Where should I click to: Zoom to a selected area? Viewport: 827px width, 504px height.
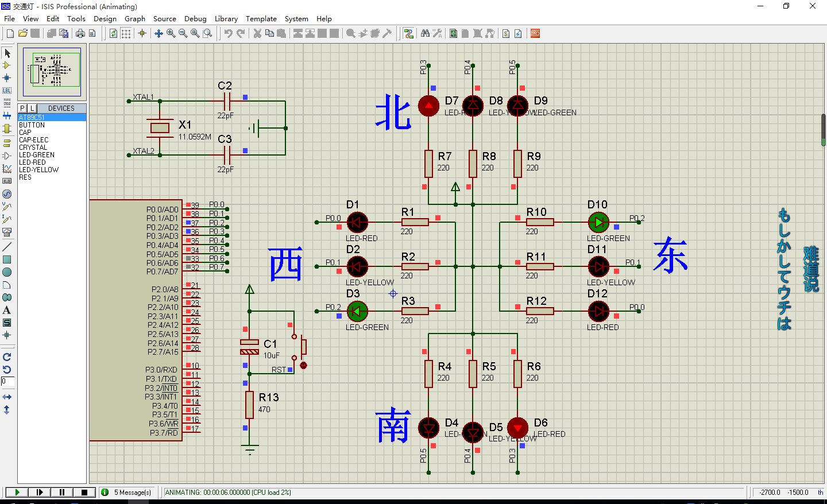click(207, 33)
